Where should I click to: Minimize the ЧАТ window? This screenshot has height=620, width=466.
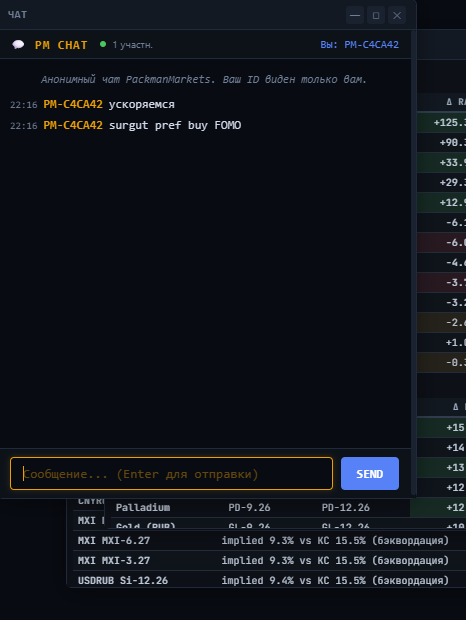(x=355, y=15)
